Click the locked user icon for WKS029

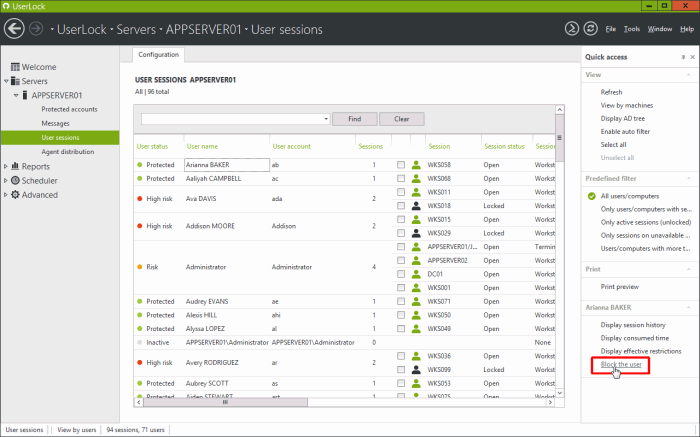pyautogui.click(x=416, y=233)
